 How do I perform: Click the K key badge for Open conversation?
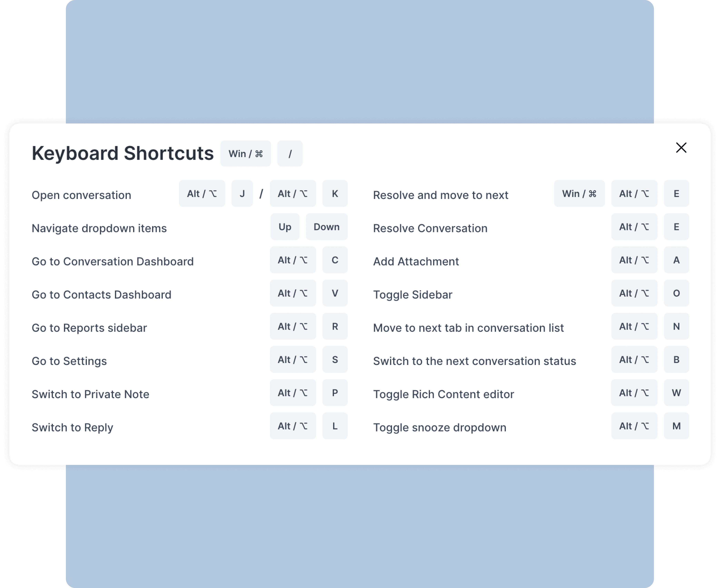[335, 193]
